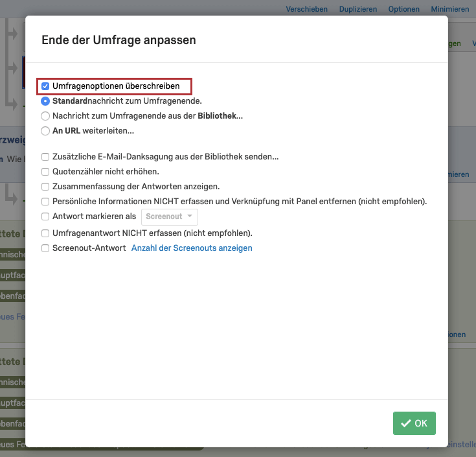Open Anzahl der Screenouts anzeigen link

click(x=192, y=248)
